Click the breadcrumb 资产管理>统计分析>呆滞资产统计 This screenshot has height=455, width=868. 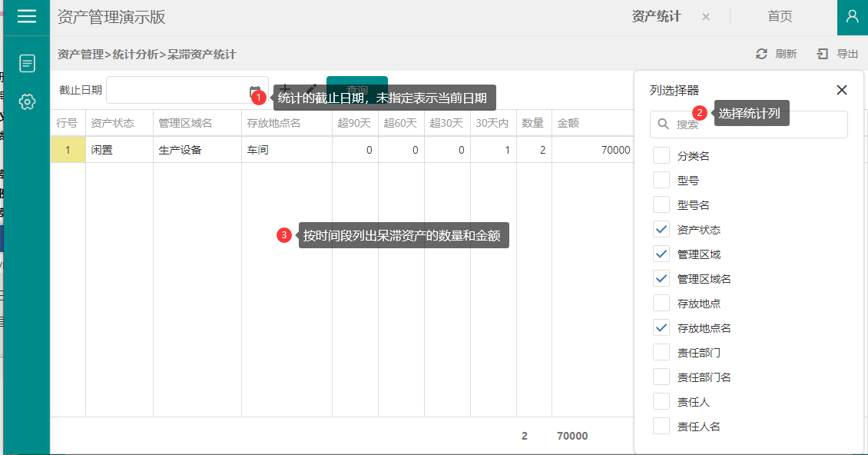point(147,55)
